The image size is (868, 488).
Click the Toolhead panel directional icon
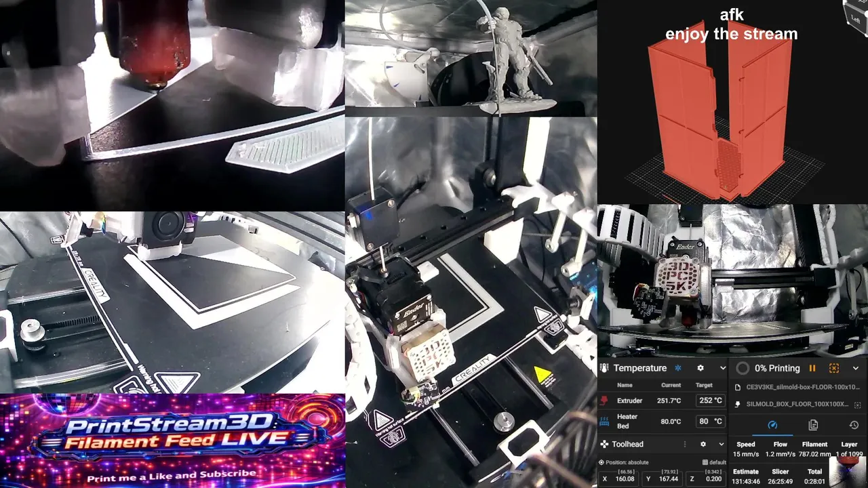pos(604,444)
